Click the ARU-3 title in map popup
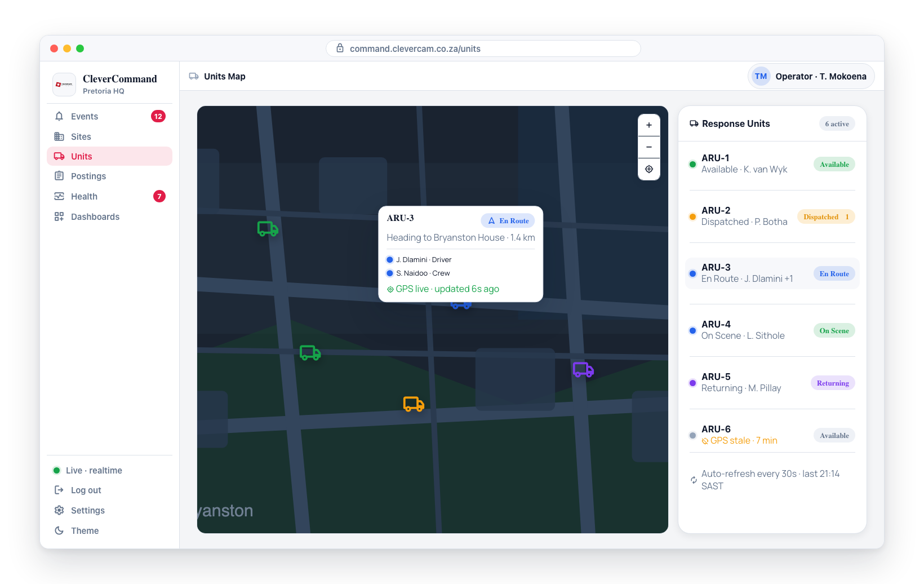The image size is (924, 584). click(400, 218)
